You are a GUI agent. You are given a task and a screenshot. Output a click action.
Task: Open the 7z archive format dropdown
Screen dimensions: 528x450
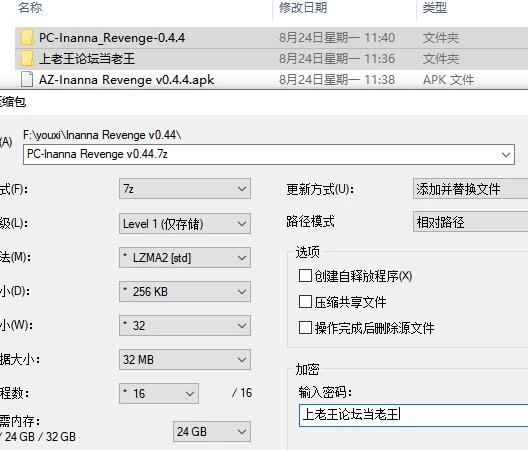click(x=185, y=189)
